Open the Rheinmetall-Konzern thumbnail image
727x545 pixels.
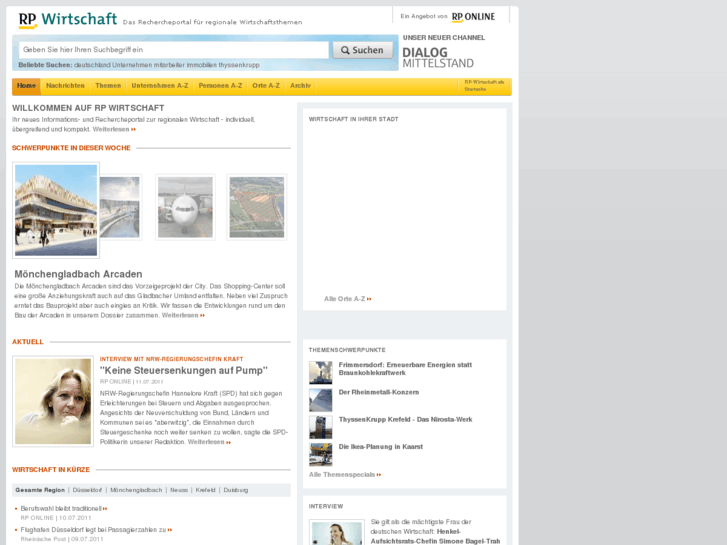(321, 400)
